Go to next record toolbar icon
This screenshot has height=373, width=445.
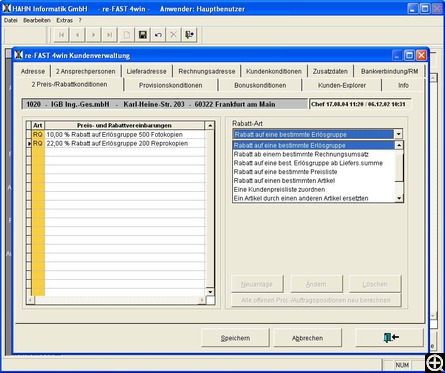point(94,35)
